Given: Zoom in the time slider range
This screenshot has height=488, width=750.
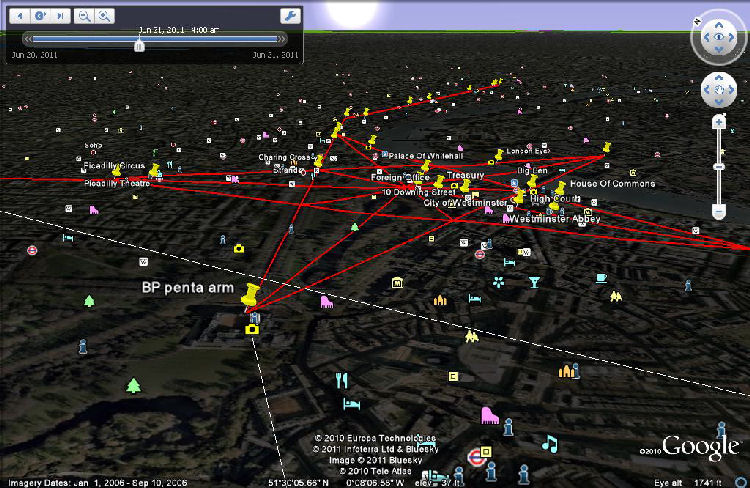Looking at the screenshot, I should [x=104, y=16].
